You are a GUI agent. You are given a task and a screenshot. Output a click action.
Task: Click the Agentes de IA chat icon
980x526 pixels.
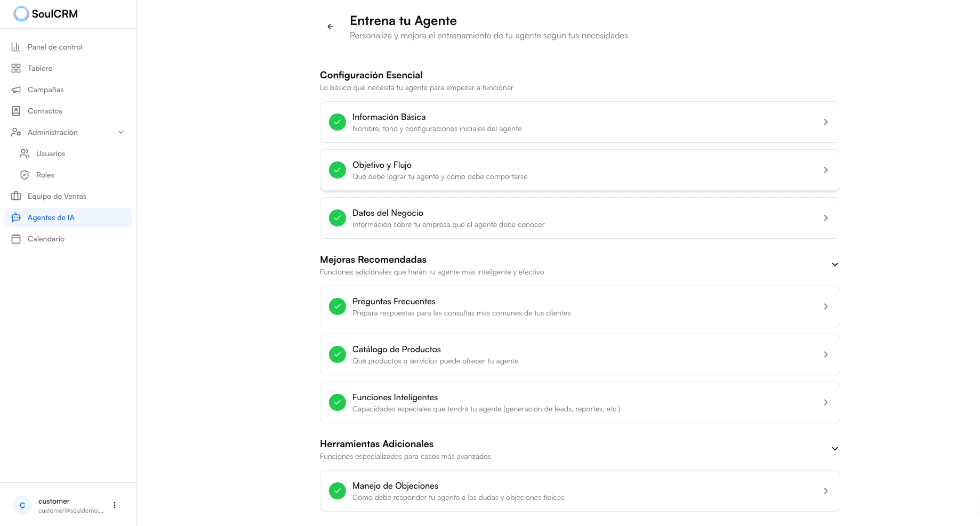coord(17,217)
